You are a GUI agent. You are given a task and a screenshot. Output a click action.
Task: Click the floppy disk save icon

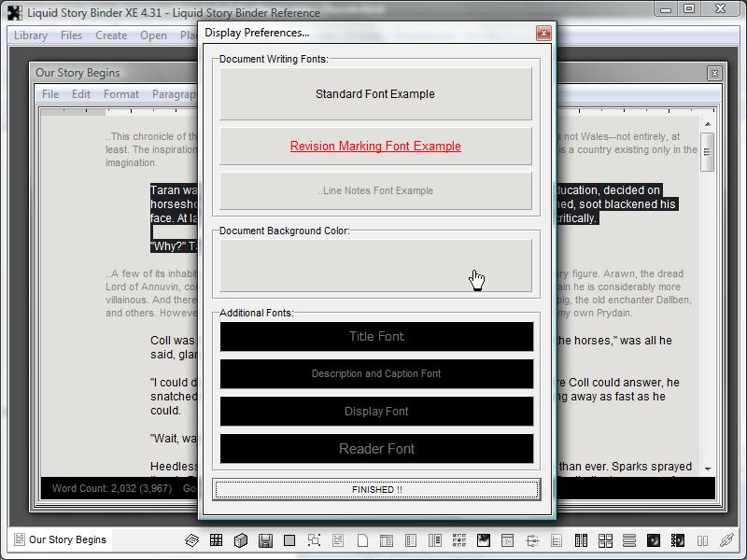click(x=265, y=540)
